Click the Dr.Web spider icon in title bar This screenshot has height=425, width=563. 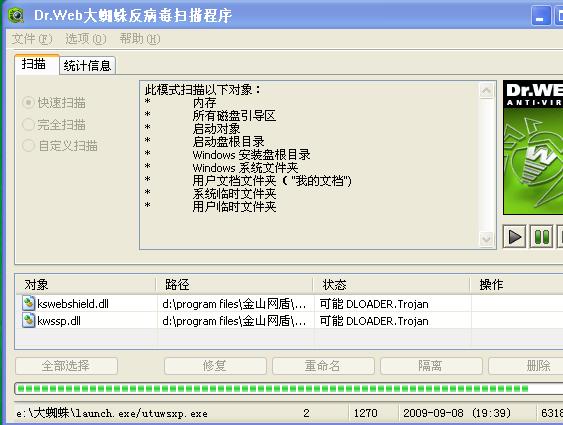(x=16, y=15)
